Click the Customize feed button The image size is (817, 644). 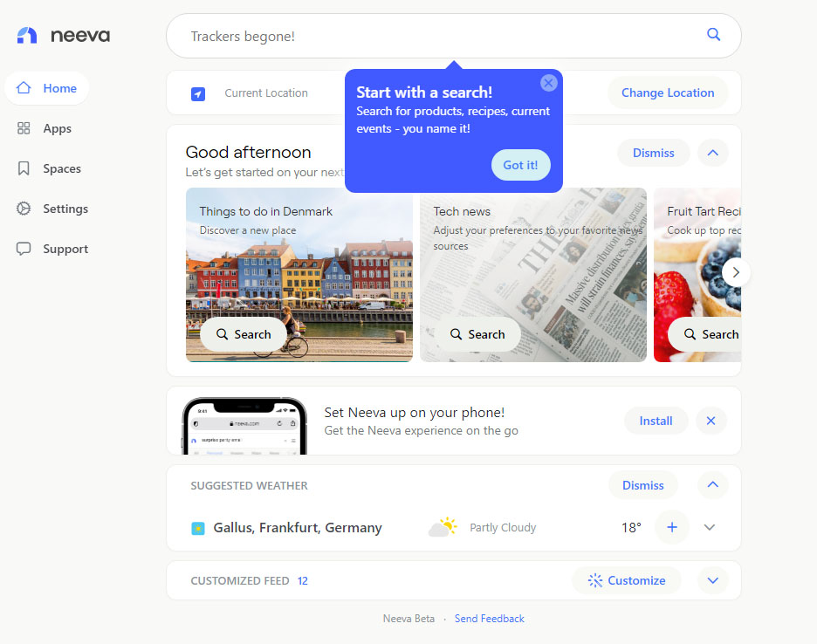click(x=627, y=580)
